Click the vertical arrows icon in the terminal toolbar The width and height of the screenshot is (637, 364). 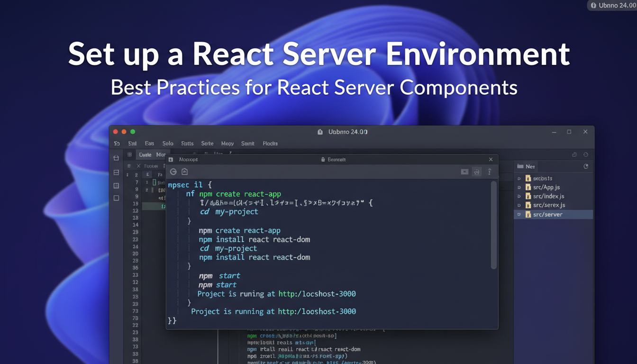click(x=490, y=172)
